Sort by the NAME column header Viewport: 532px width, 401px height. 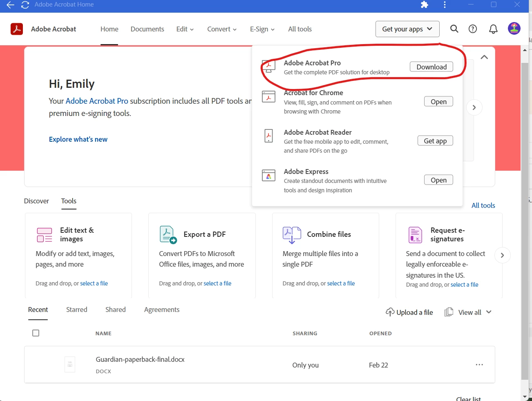click(103, 334)
